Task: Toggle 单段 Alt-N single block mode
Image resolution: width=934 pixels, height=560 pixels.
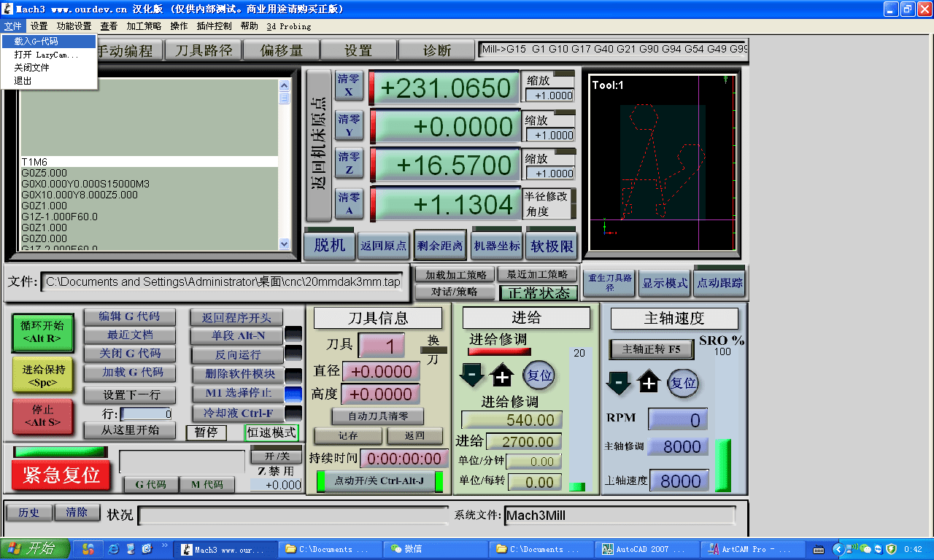Action: tap(236, 336)
